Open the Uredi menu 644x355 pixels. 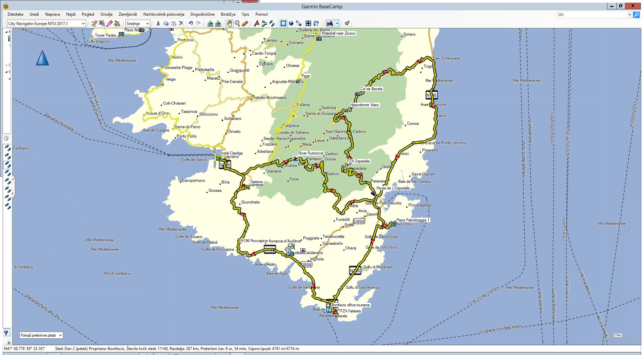pos(34,14)
